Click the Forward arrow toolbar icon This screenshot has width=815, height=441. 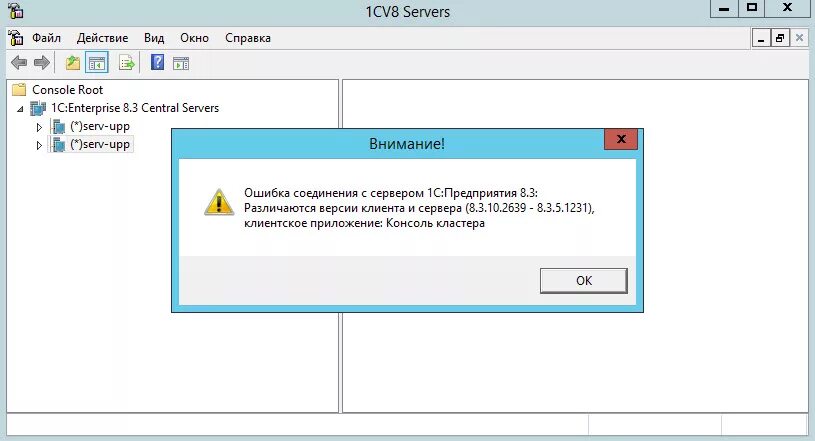(x=42, y=63)
